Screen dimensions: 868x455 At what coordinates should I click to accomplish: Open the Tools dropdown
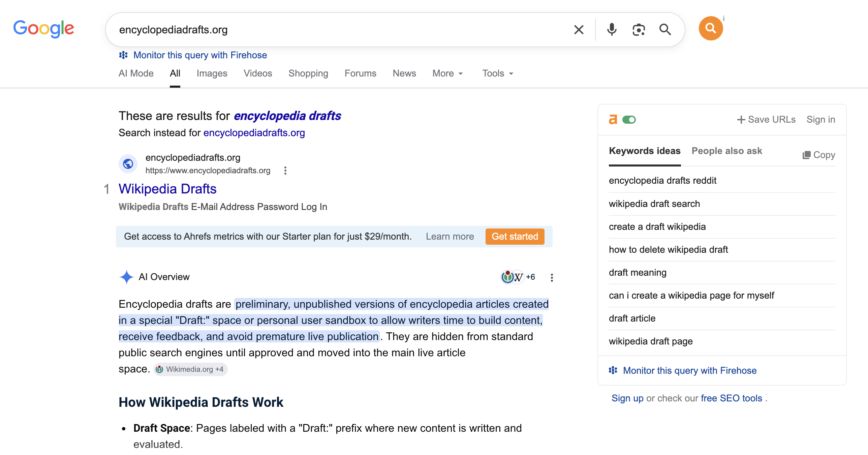pyautogui.click(x=498, y=73)
